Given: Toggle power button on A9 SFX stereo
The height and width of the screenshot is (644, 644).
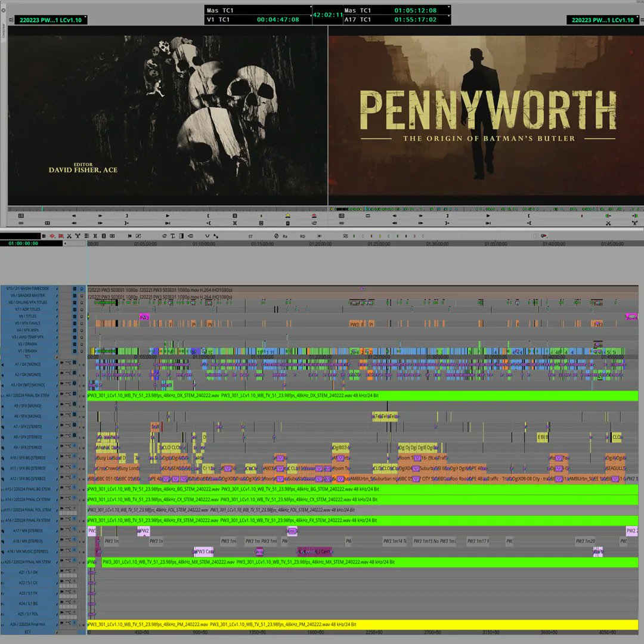Looking at the screenshot, I should pyautogui.click(x=75, y=446).
